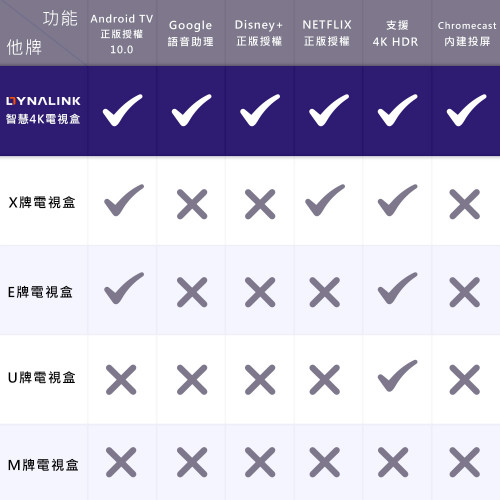Viewport: 500px width, 500px height.
Task: Click U牌電視盒 cross under Chromecast column
Action: (x=465, y=380)
